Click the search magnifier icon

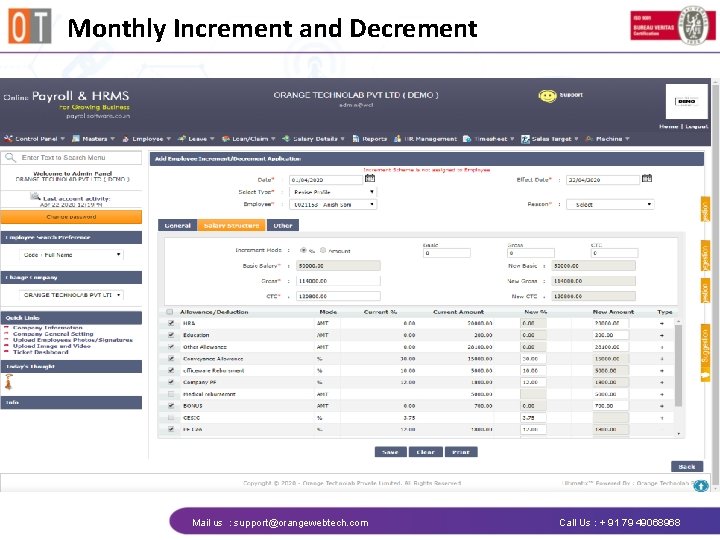[x=10, y=158]
